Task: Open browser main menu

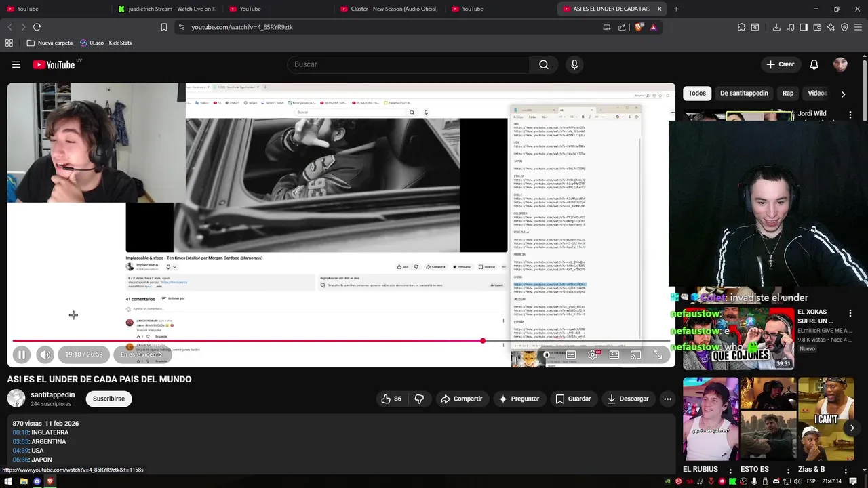Action: (858, 27)
